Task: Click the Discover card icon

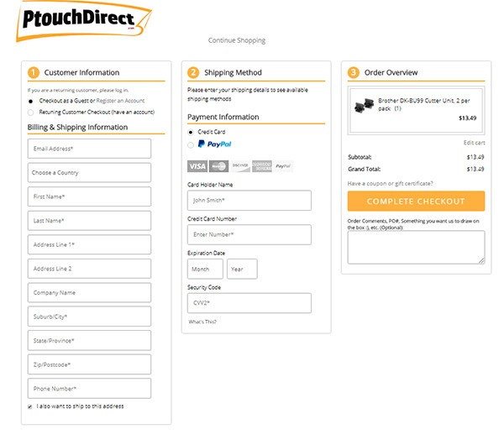Action: [x=240, y=166]
